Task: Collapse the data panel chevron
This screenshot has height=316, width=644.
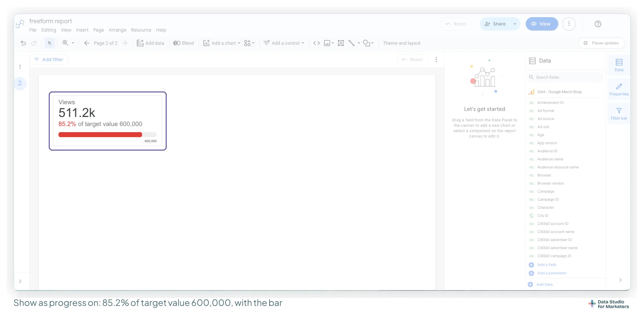Action: click(x=620, y=280)
